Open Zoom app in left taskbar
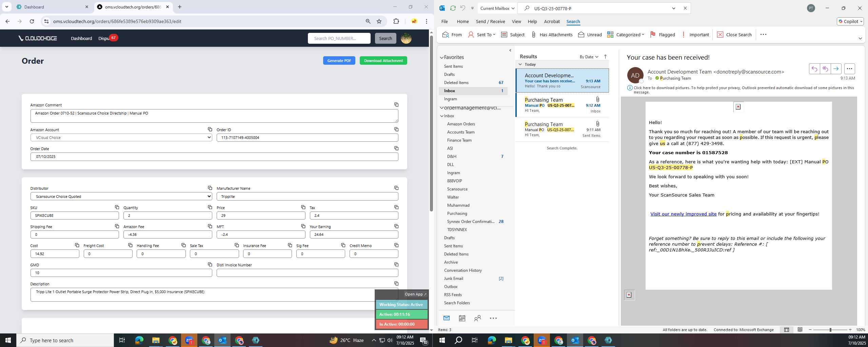The image size is (868, 347). 189,340
